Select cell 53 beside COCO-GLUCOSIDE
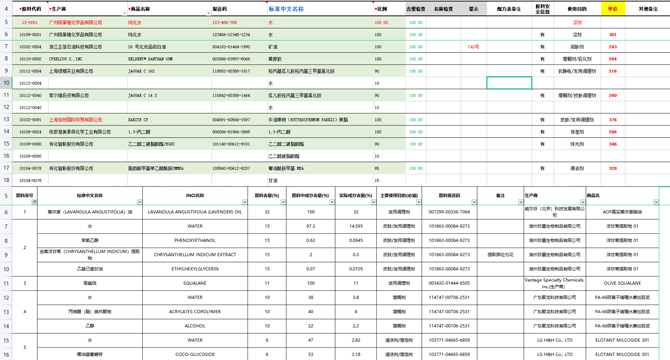 pyautogui.click(x=311, y=354)
